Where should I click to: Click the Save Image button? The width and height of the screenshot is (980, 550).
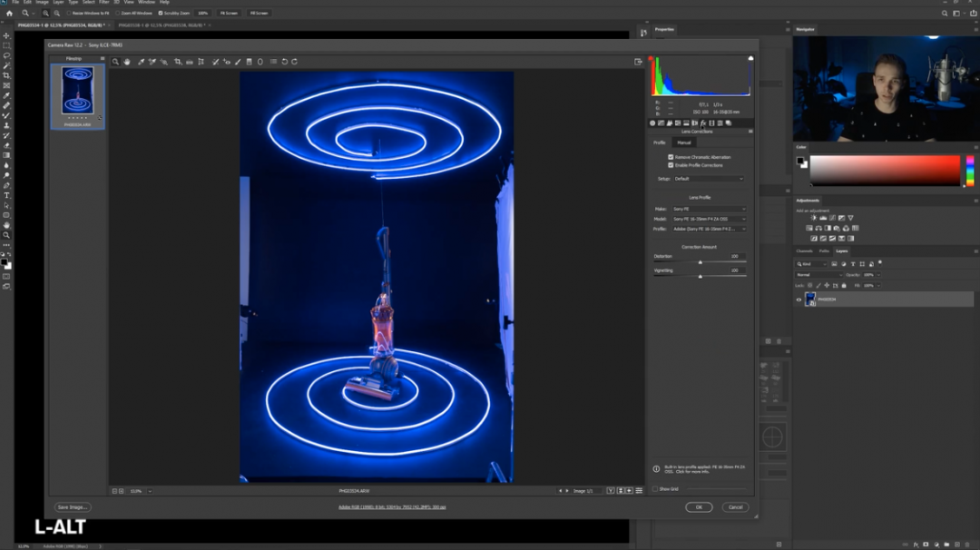coord(73,506)
